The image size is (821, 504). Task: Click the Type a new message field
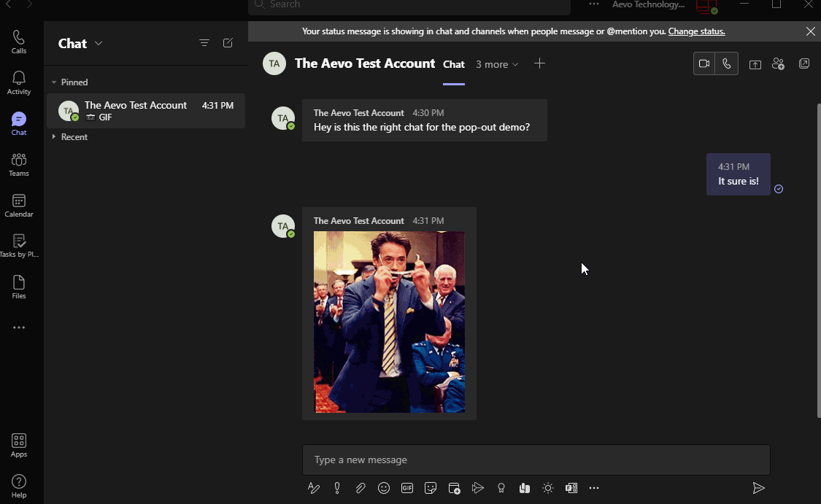(x=536, y=460)
